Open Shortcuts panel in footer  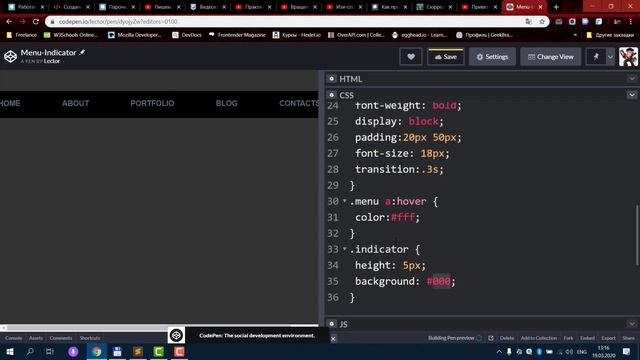(90, 338)
